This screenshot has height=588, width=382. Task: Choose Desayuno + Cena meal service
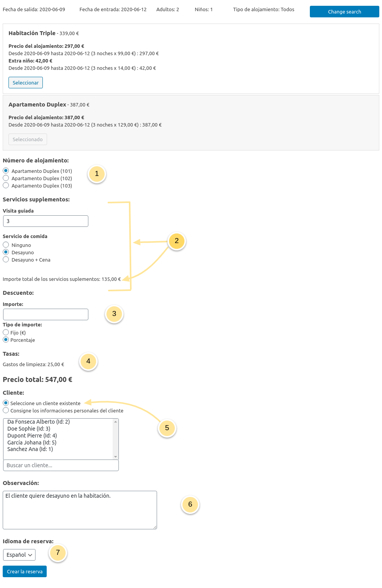point(6,259)
